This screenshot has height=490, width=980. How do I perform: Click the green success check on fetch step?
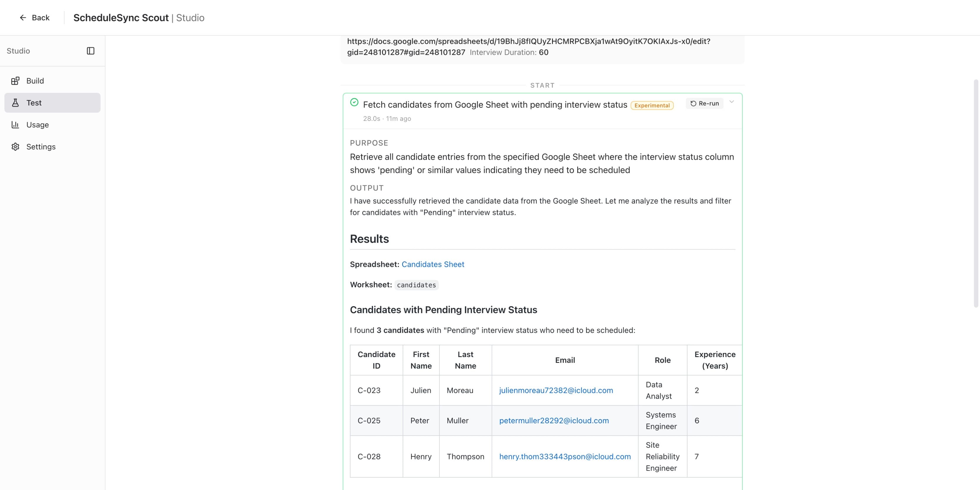coord(354,102)
